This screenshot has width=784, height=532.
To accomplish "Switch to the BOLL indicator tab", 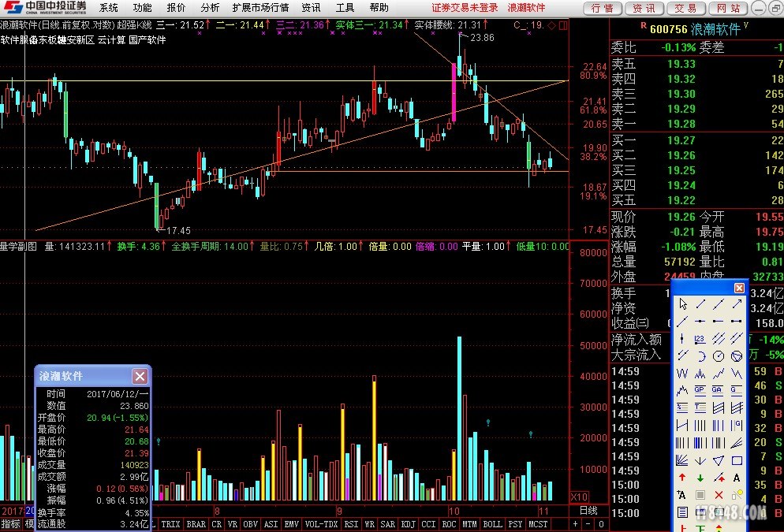I will (492, 524).
